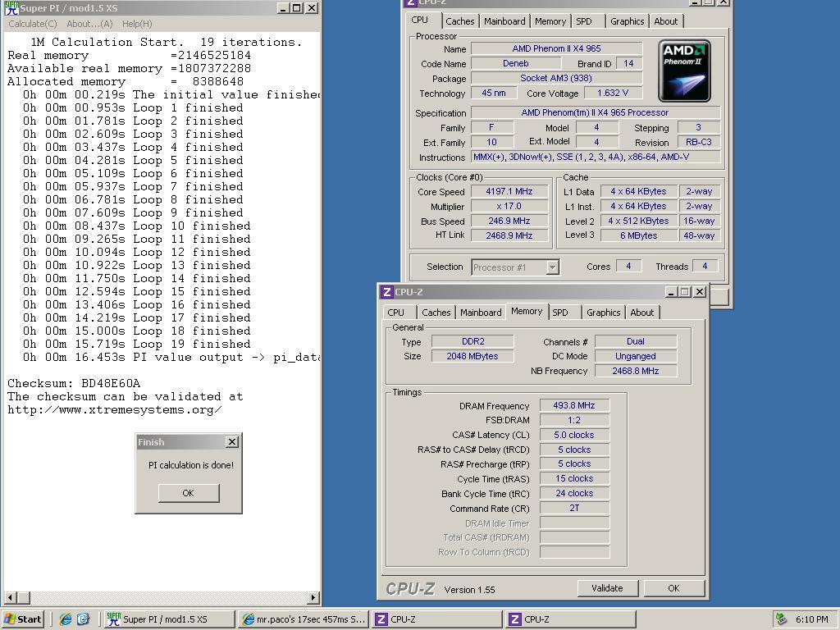Click the Cycle Time (tRAS) 15 clocks value
The height and width of the screenshot is (630, 840).
574,478
